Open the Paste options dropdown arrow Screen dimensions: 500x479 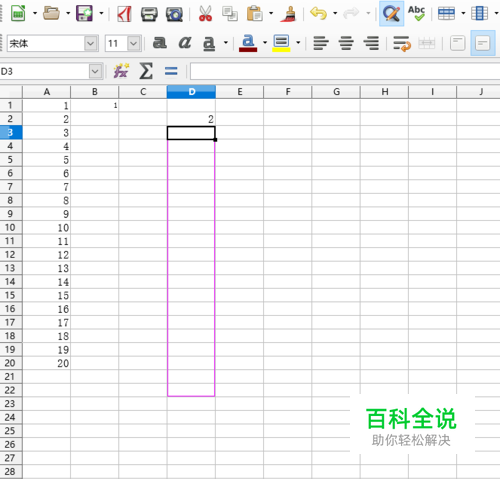point(271,14)
